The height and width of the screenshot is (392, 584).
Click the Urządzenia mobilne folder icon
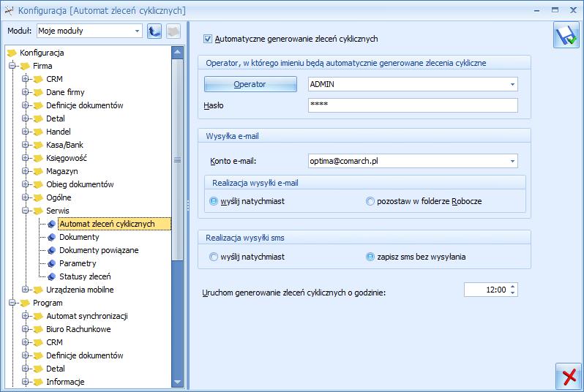(x=38, y=290)
